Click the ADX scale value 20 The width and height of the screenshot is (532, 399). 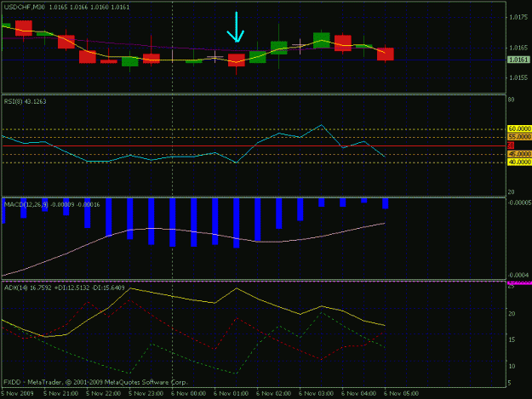[512, 314]
